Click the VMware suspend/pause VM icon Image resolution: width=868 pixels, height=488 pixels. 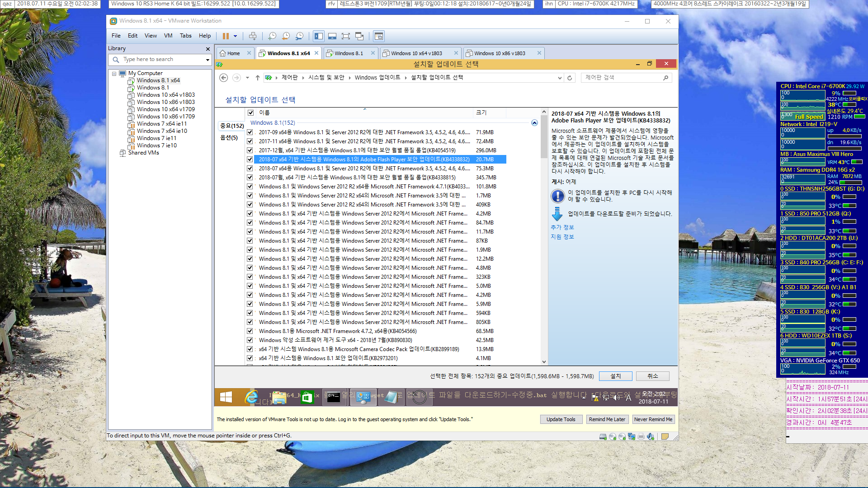pyautogui.click(x=226, y=36)
